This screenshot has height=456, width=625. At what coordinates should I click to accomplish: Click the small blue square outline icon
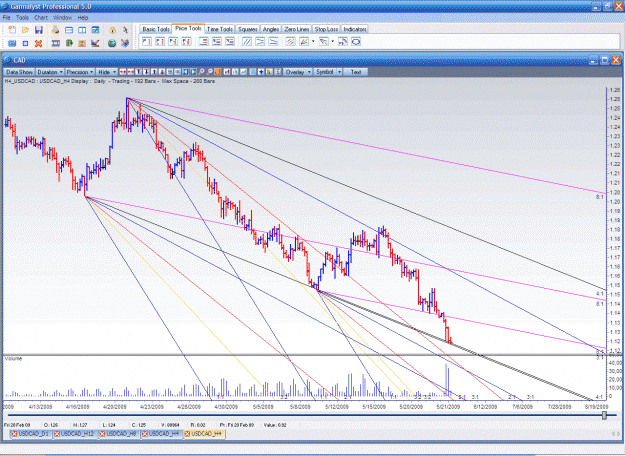click(x=25, y=43)
